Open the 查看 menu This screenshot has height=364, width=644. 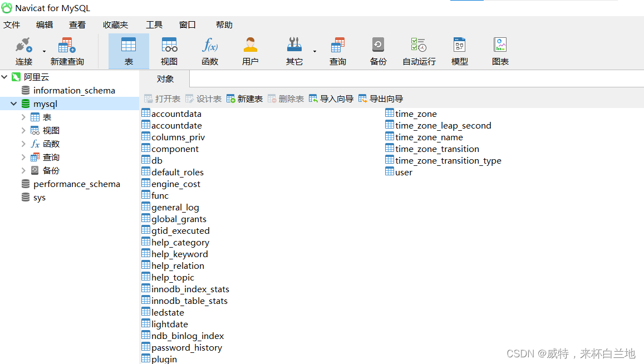77,24
